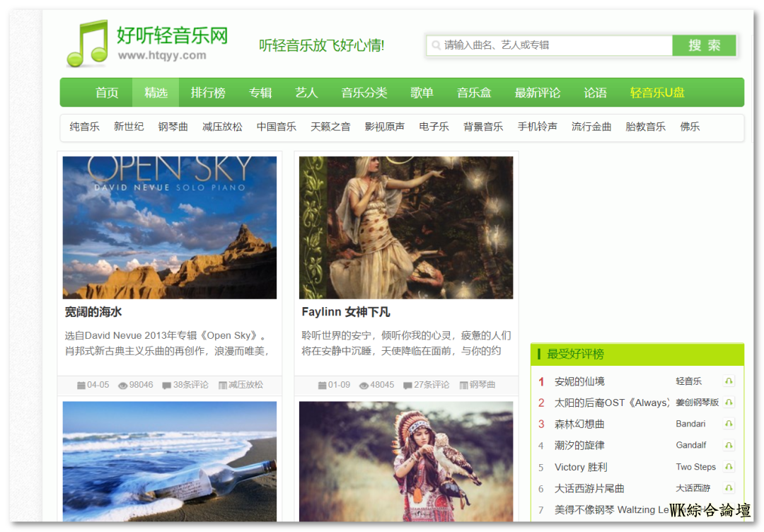Image resolution: width=764 pixels, height=532 pixels.
Task: Click the green 搜索 button
Action: 704,45
